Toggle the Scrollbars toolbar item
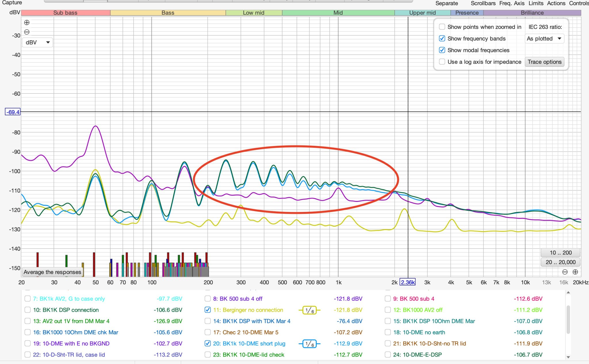This screenshot has height=364, width=589. click(x=483, y=3)
